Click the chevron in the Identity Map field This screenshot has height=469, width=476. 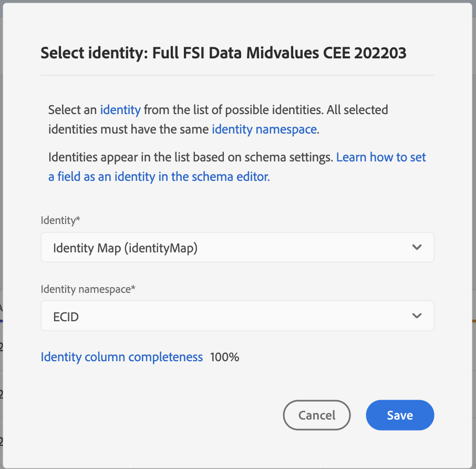(417, 247)
